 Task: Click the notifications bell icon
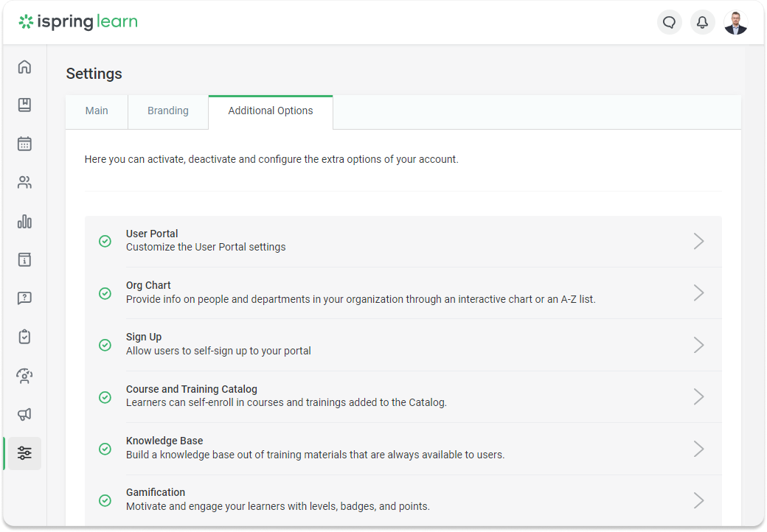702,22
